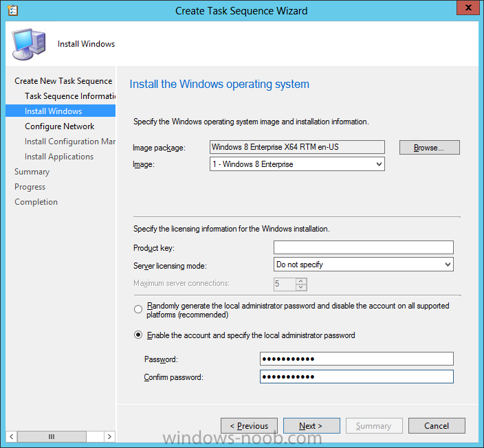Select Completion step in sidebar
484x448 pixels.
coord(36,202)
